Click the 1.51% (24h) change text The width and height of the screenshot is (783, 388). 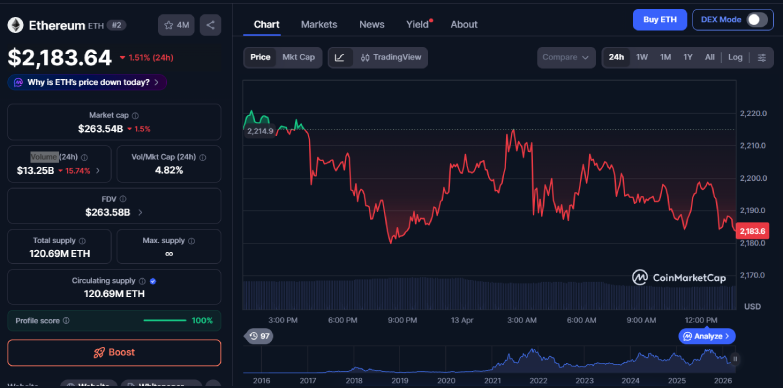coord(151,57)
